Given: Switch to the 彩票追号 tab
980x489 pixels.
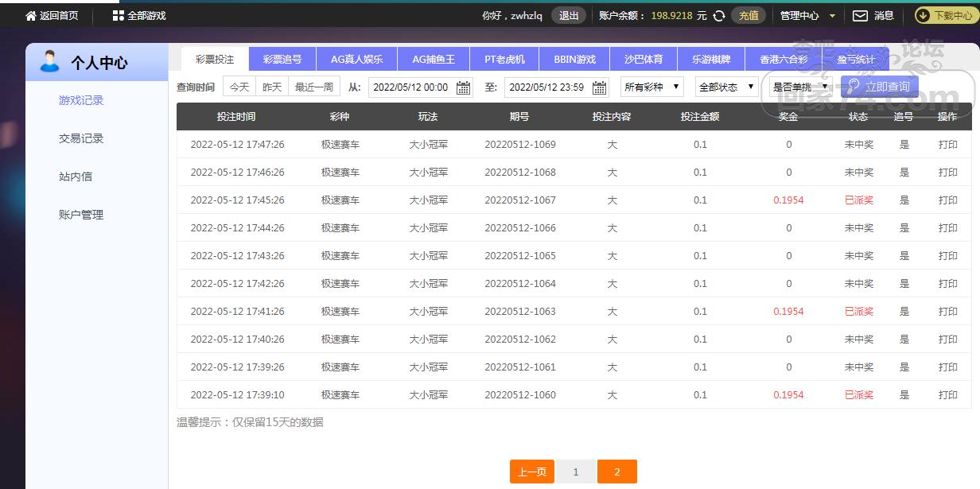Looking at the screenshot, I should pyautogui.click(x=282, y=60).
